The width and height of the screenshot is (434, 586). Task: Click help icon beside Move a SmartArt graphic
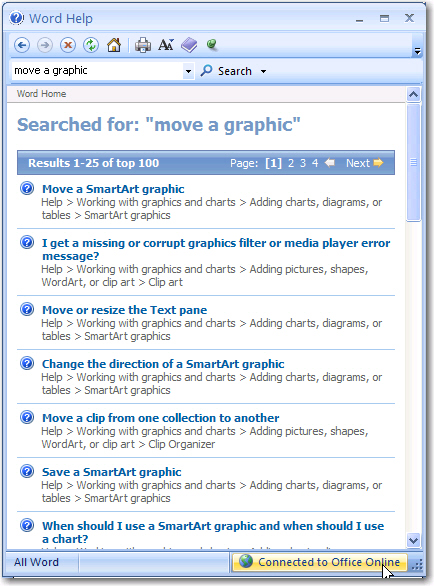(27, 189)
